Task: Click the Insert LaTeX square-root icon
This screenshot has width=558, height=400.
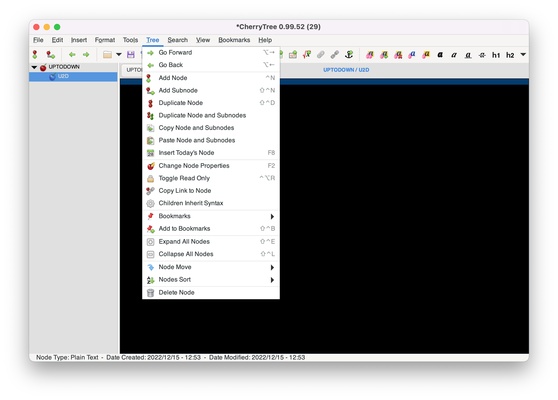Action: click(307, 54)
